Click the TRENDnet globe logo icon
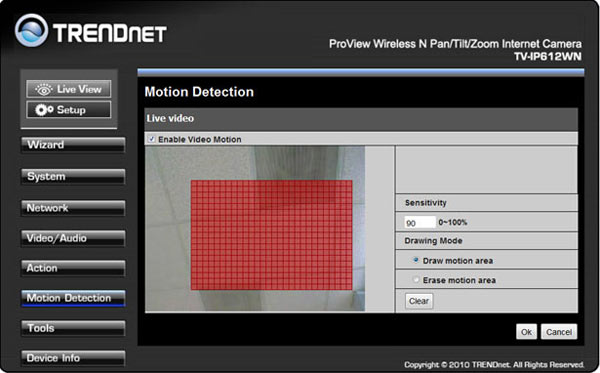The width and height of the screenshot is (600, 373). (31, 30)
